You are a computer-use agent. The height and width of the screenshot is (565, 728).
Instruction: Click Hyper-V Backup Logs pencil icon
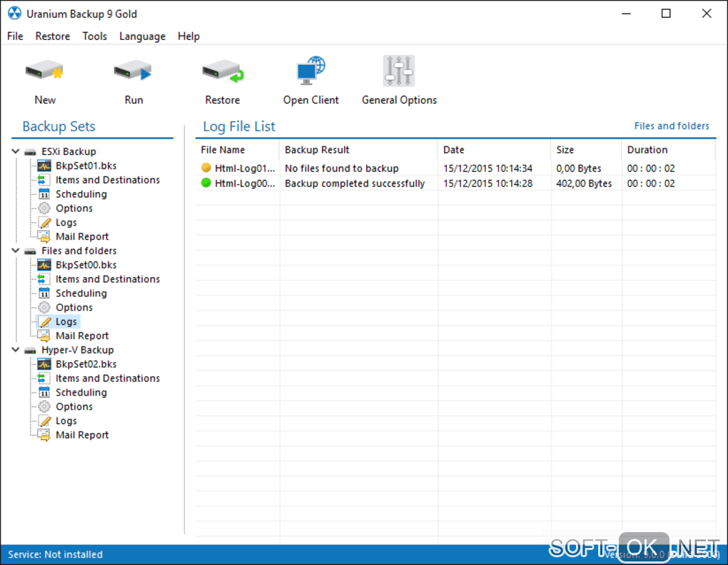click(x=45, y=421)
